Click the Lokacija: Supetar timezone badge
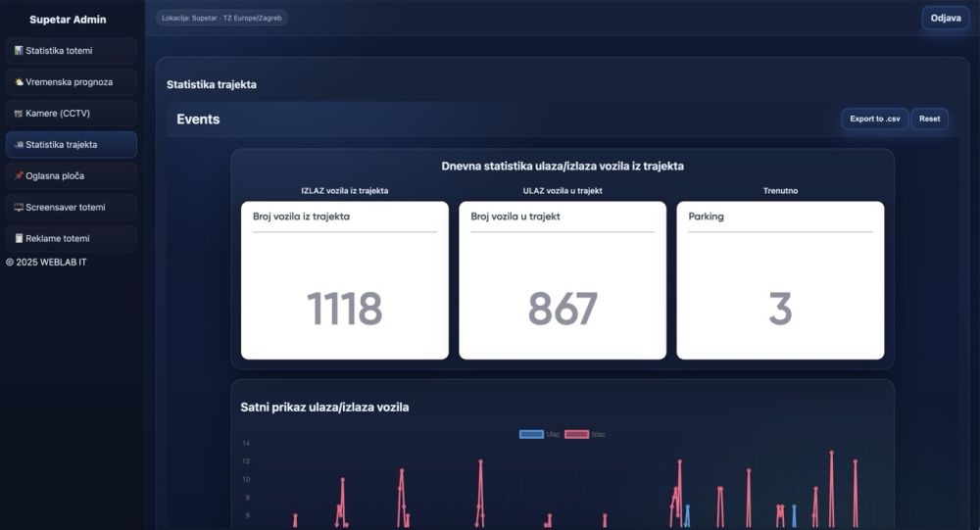 [x=221, y=18]
